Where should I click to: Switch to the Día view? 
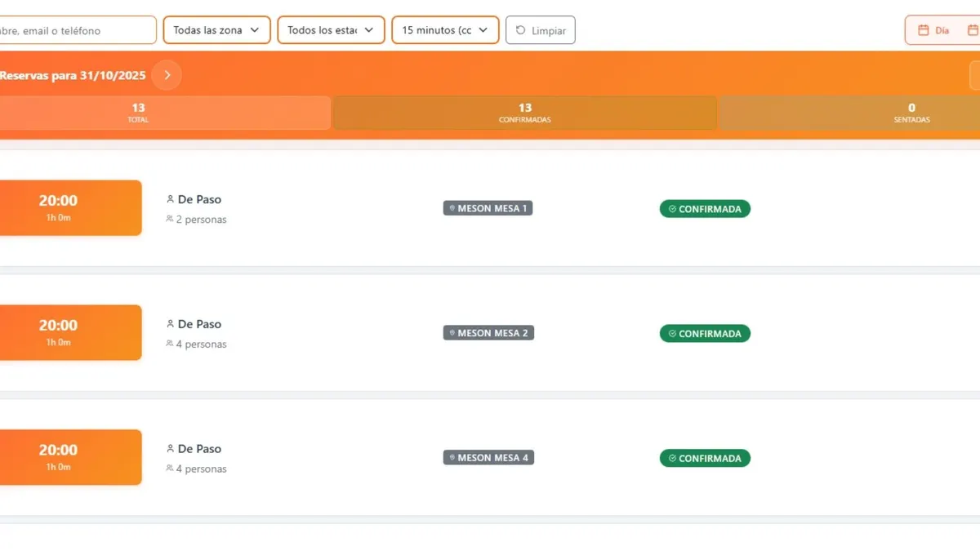pyautogui.click(x=933, y=30)
